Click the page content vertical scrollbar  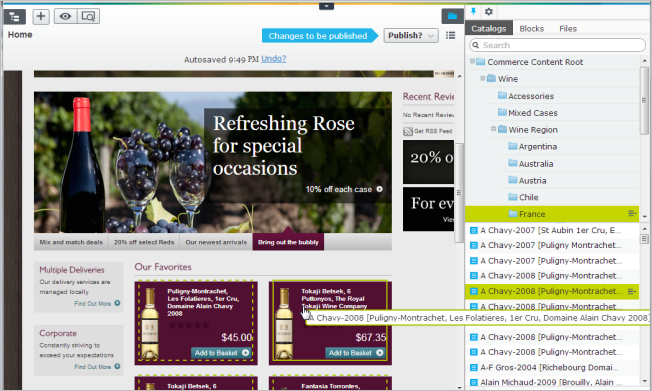point(459,193)
